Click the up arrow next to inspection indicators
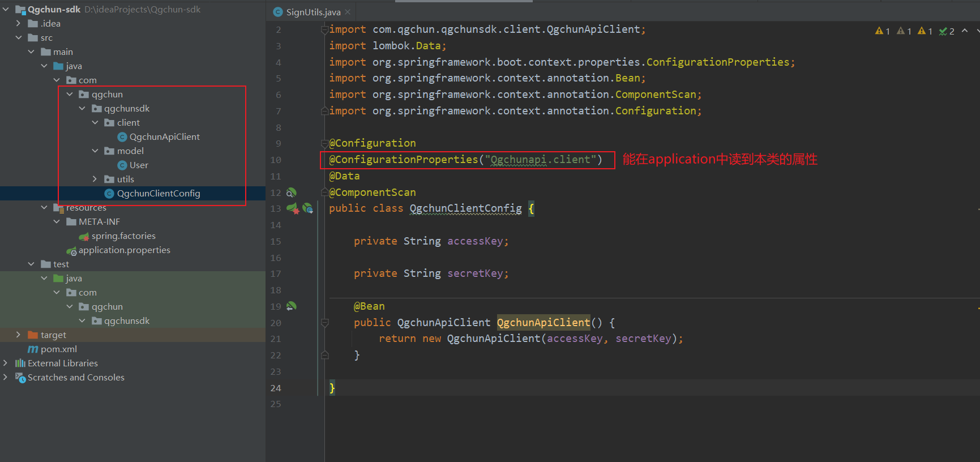The width and height of the screenshot is (980, 462). [x=965, y=31]
